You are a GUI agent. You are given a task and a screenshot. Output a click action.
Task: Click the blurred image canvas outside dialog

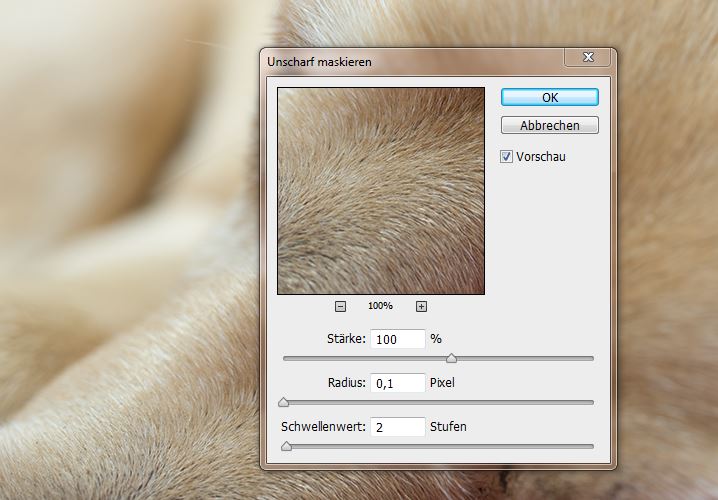(128, 229)
